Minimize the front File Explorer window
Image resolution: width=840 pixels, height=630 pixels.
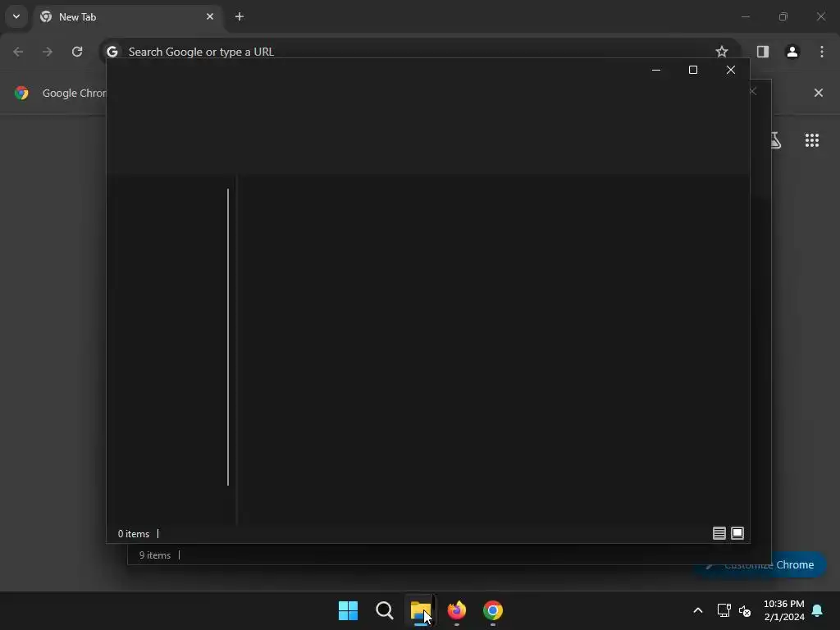(656, 71)
